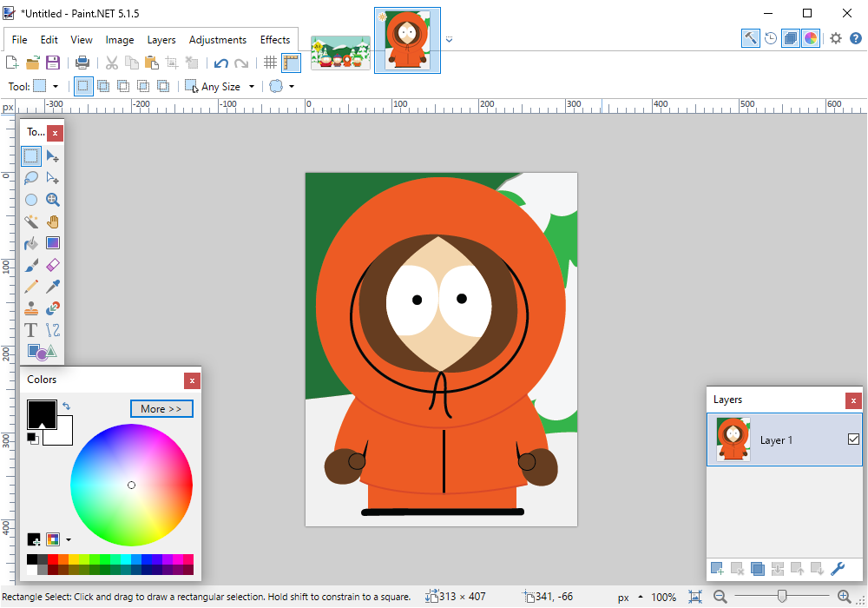Select the Pencil tool
Image resolution: width=868 pixels, height=608 pixels.
[31, 287]
